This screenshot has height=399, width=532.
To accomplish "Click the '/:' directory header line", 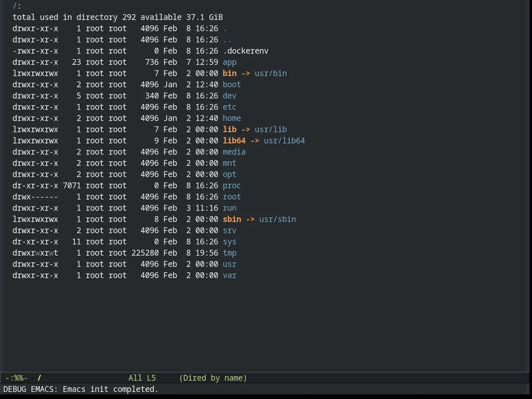I will coord(17,6).
